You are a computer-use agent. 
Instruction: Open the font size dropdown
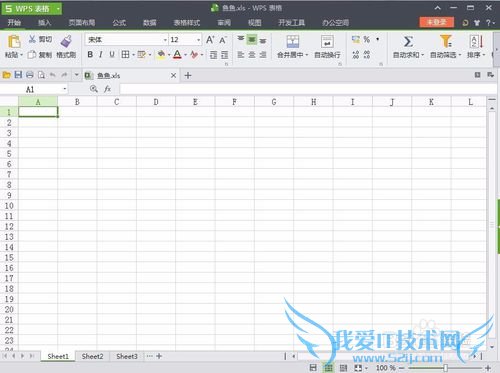[x=198, y=40]
